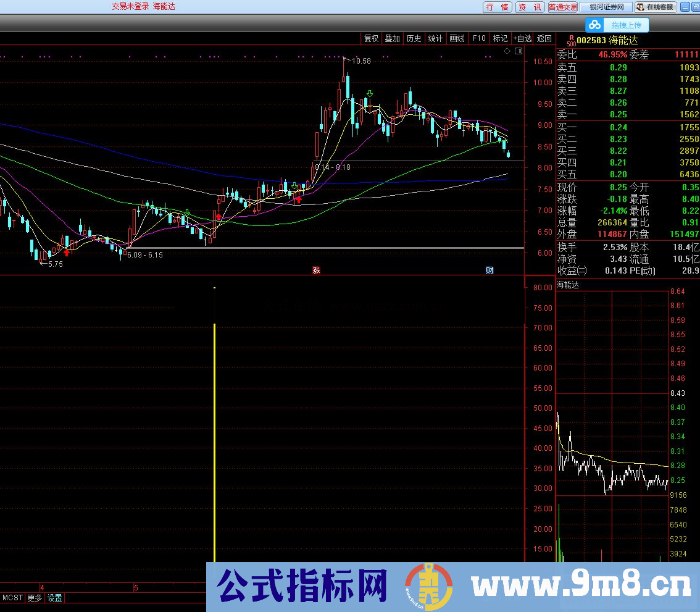
Task: Open 设置 indicator settings
Action: point(54,598)
